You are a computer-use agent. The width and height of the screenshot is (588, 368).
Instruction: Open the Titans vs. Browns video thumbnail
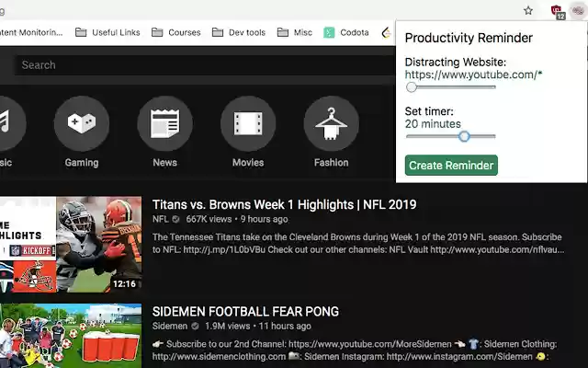coord(71,245)
